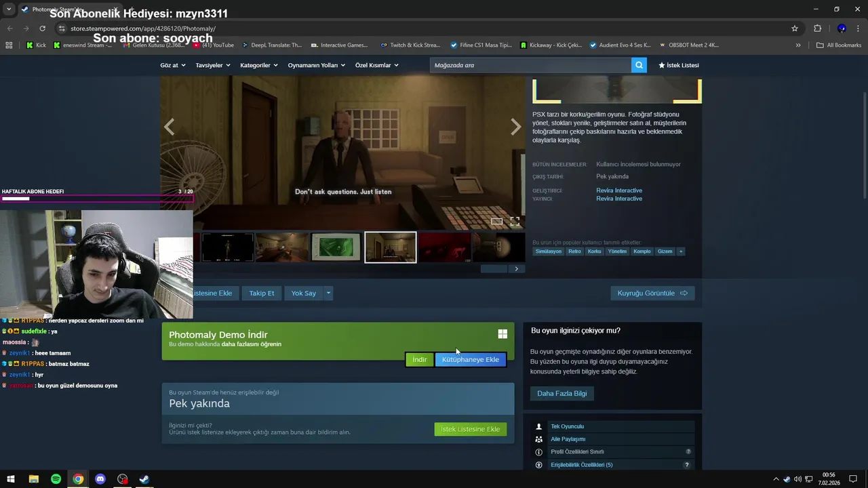Select the Simülasyon tag
This screenshot has width=868, height=488.
549,251
